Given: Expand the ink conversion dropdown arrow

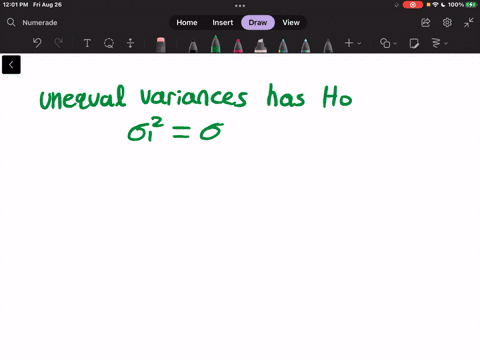Looking at the screenshot, I should pos(446,43).
